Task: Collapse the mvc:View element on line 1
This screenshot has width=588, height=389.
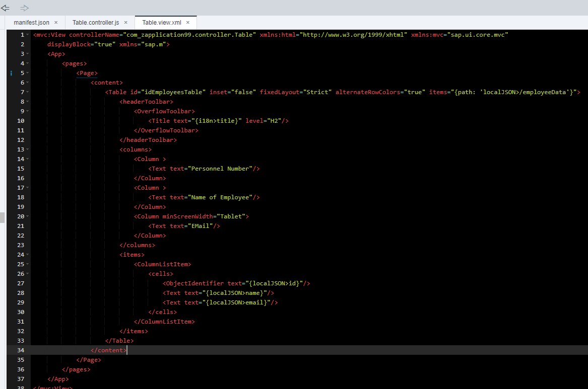Action: [x=26, y=34]
